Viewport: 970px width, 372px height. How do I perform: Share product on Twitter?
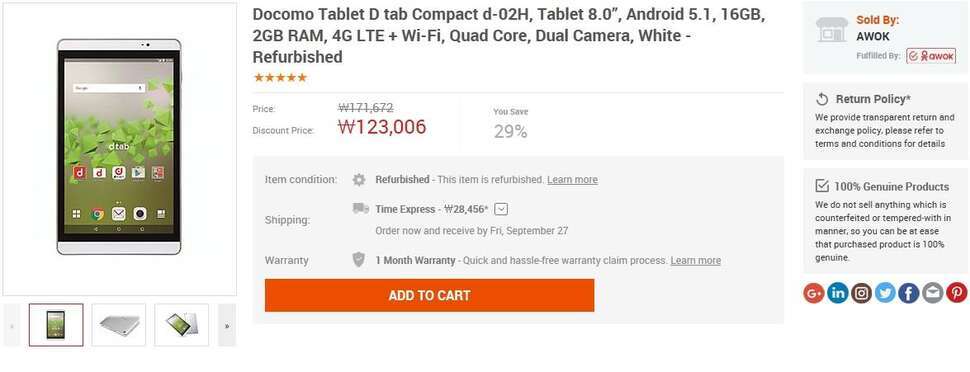(x=885, y=292)
